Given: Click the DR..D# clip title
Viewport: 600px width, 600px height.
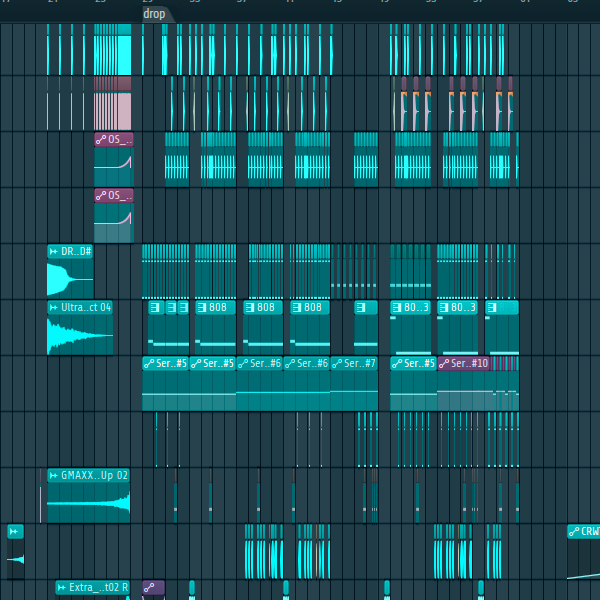Looking at the screenshot, I should tap(76, 251).
